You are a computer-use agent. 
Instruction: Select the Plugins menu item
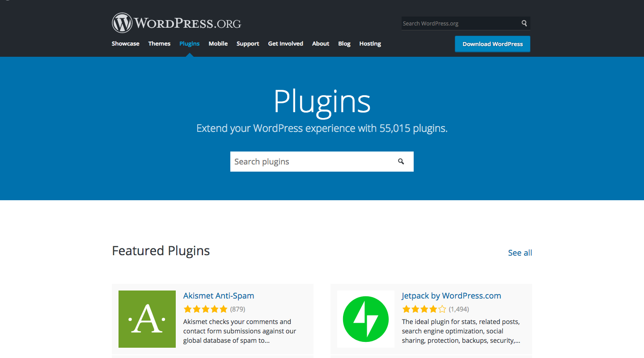pos(190,43)
